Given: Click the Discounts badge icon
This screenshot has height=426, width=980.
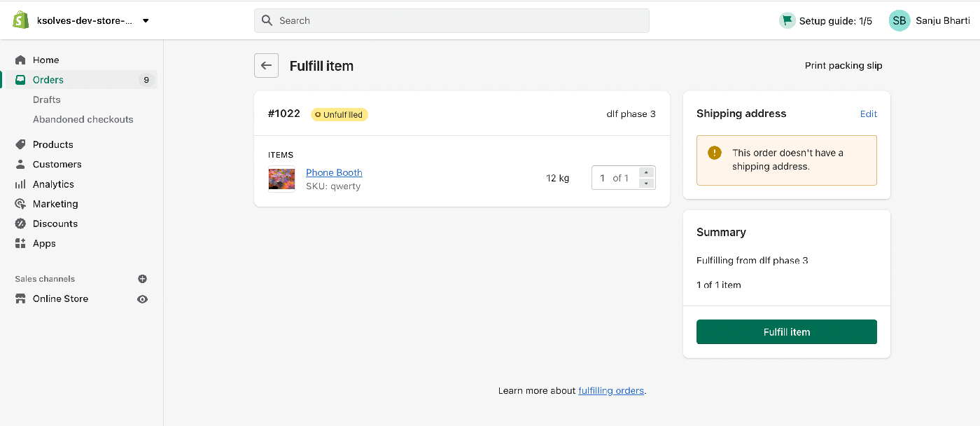Looking at the screenshot, I should 20,224.
